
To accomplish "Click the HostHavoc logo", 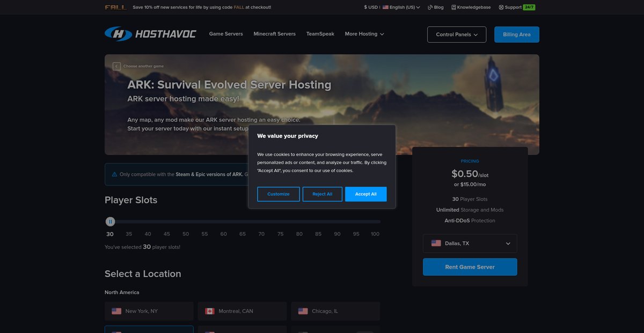I will [x=150, y=34].
